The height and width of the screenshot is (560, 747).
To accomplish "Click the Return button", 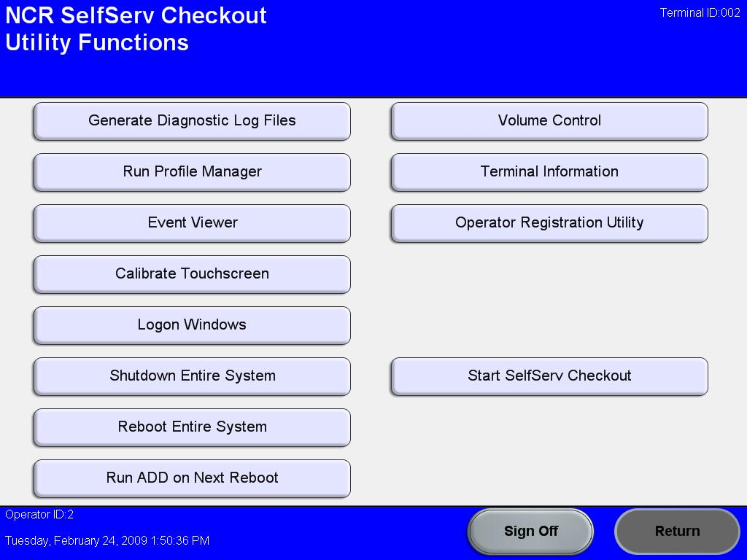I will 677,532.
